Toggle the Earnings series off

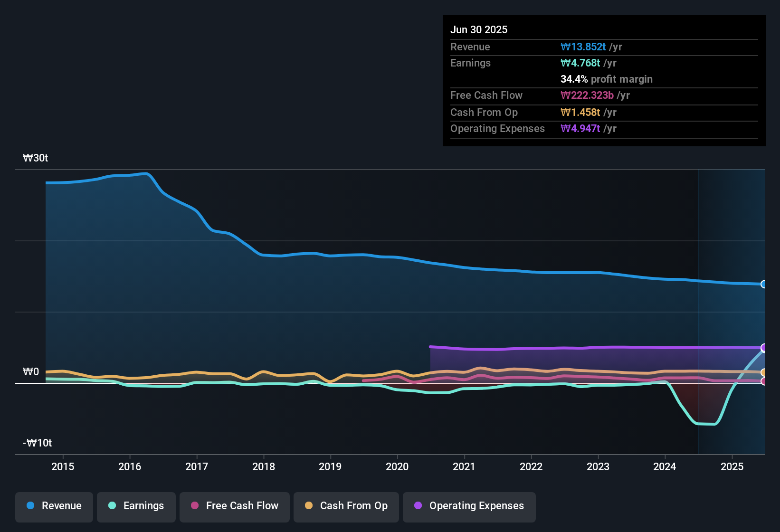(x=136, y=506)
